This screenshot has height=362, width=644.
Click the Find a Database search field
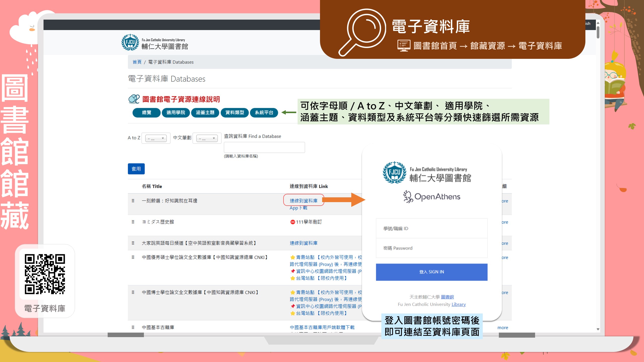(264, 147)
